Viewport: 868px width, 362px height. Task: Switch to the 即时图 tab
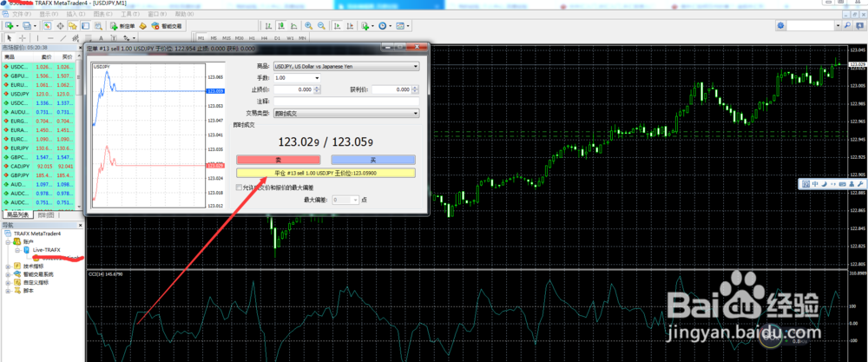tap(46, 214)
